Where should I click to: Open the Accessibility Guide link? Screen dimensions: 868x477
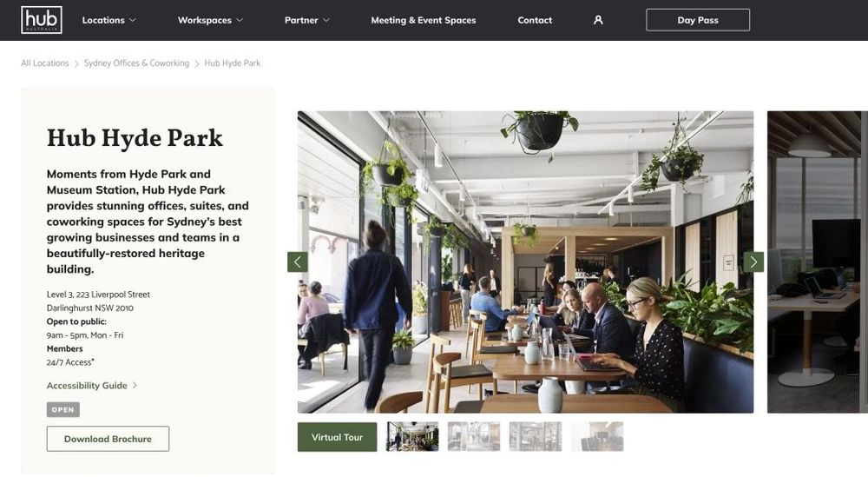click(x=87, y=385)
